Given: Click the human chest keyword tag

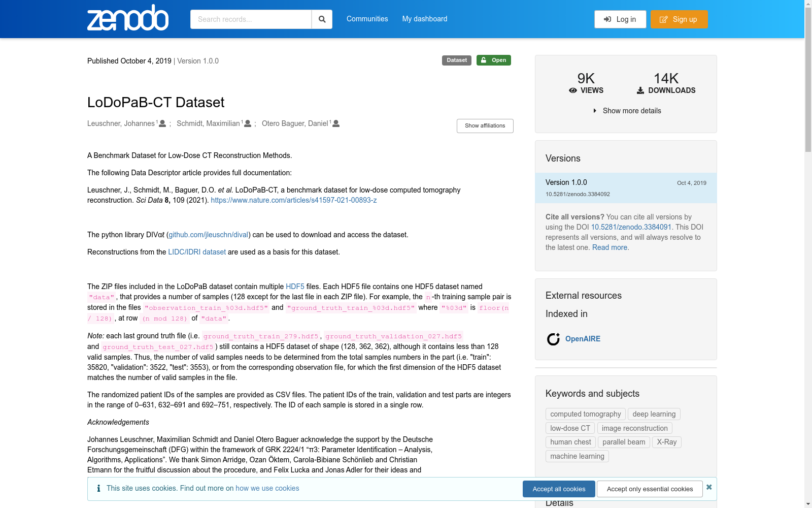Looking at the screenshot, I should click(571, 442).
